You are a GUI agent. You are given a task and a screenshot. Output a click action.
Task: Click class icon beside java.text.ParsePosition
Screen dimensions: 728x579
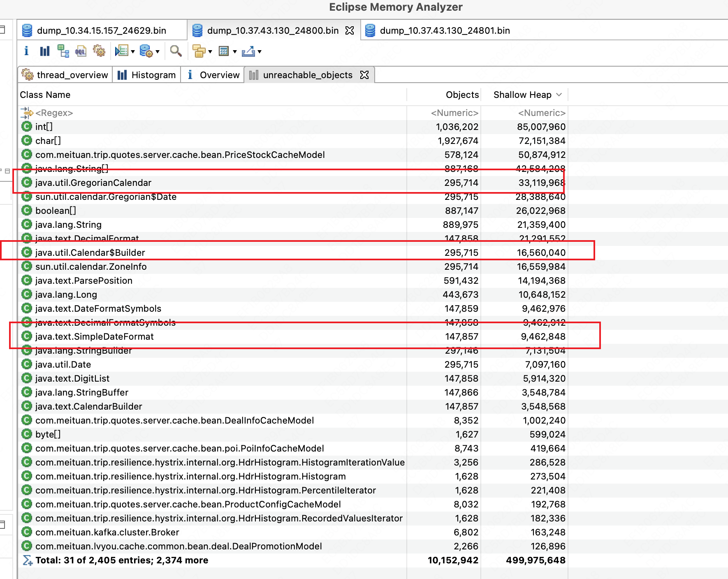[27, 280]
